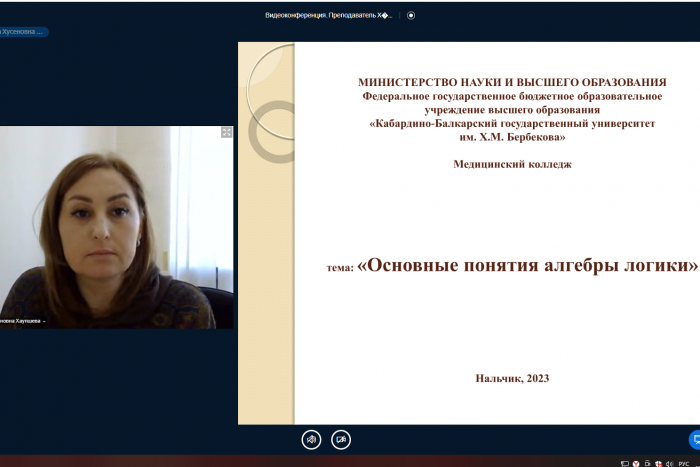This screenshot has width=700, height=467.
Task: Click the presenter webcam video tile
Action: (x=117, y=227)
